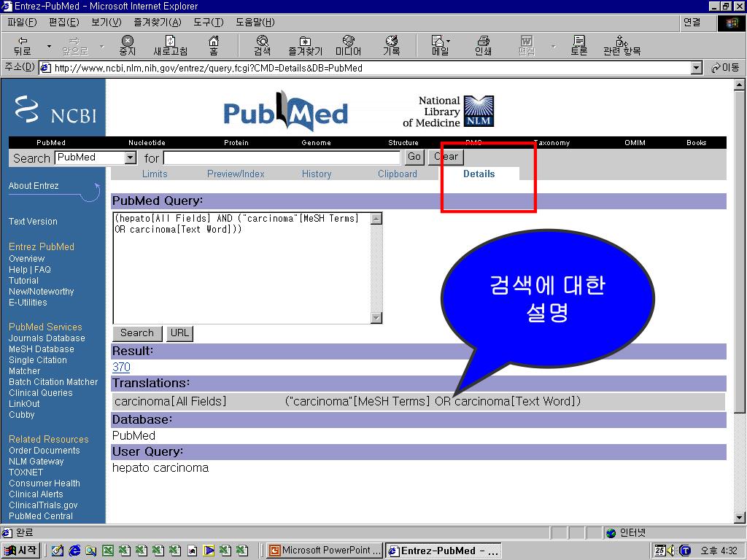
Task: Open the Favorites (즐겨찾기) menu
Action: (x=158, y=23)
